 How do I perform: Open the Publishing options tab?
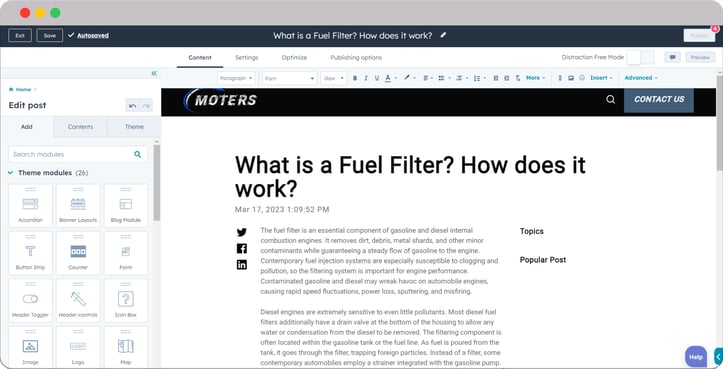tap(356, 58)
